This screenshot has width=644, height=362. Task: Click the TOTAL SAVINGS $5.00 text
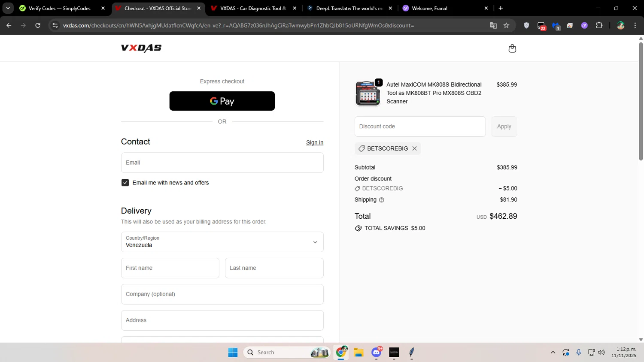395,228
